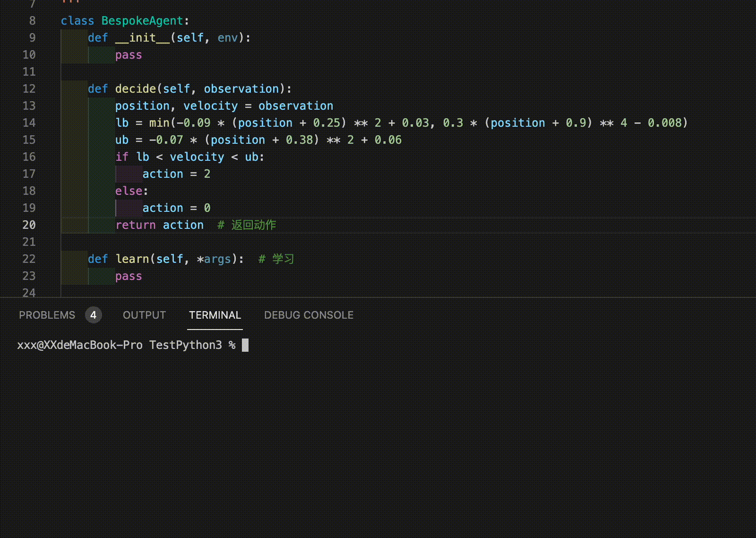Click the problems count badge showing 4
756x538 pixels.
94,315
